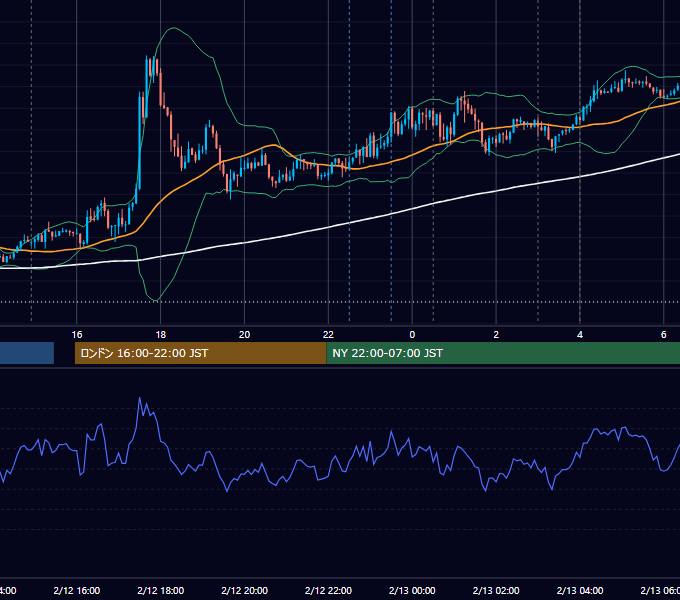Click the upper axis hour label 18

pos(160,335)
